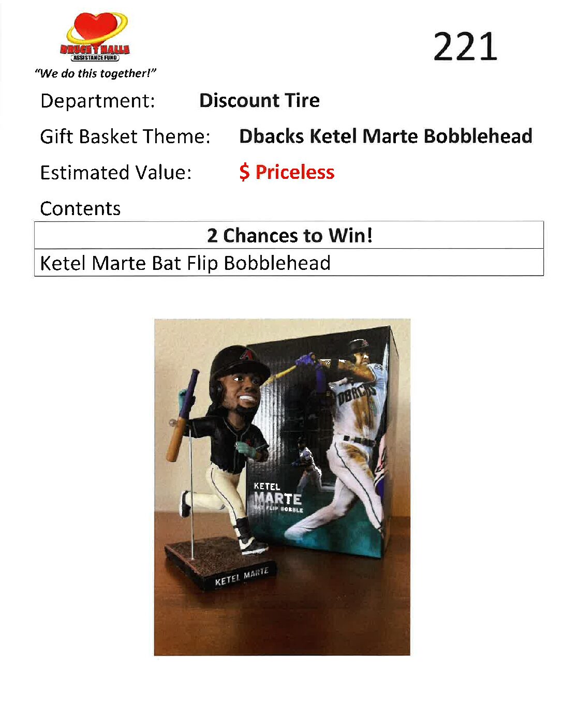Image resolution: width=563 pixels, height=728 pixels.
Task: Select Dbacks Ketel Marte Bobblehead title
Action: pyautogui.click(x=386, y=136)
